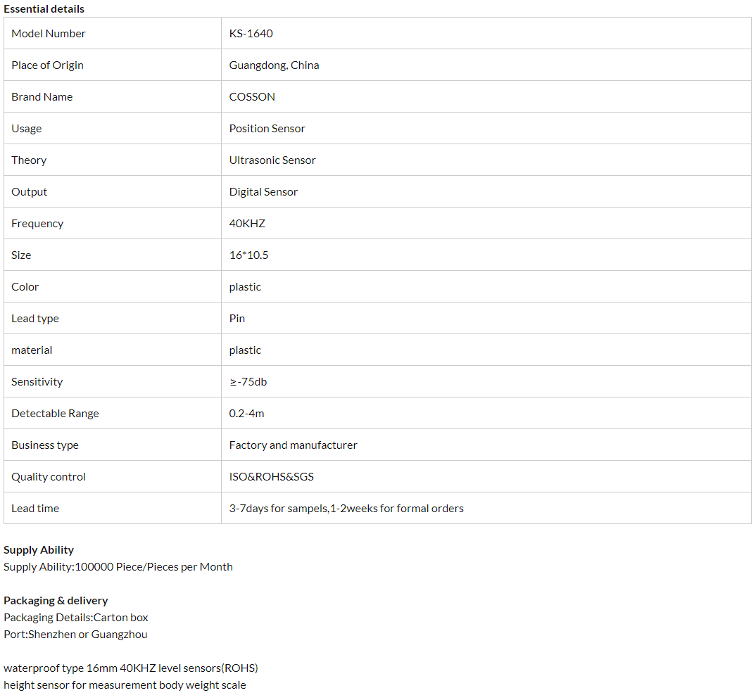This screenshot has width=756, height=700.
Task: Select the Guangdong, China origin cell
Action: point(274,65)
